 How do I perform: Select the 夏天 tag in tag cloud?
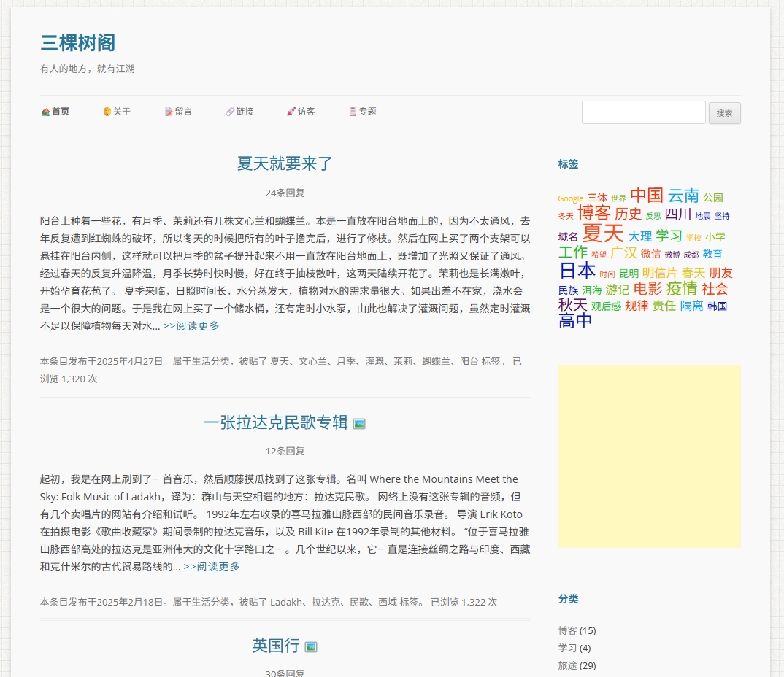(x=602, y=233)
